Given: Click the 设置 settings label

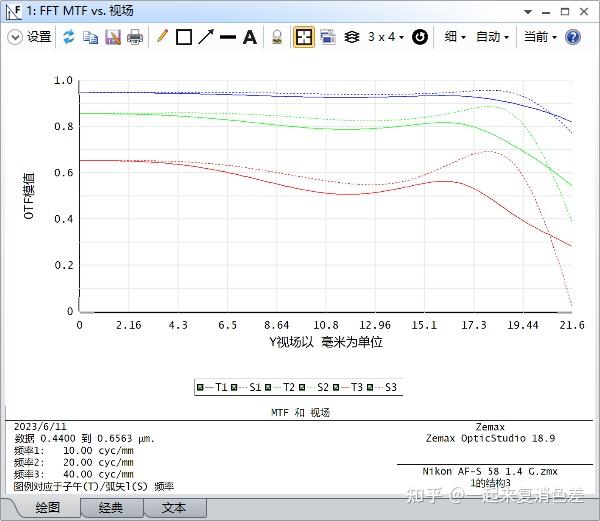Looking at the screenshot, I should click(39, 37).
